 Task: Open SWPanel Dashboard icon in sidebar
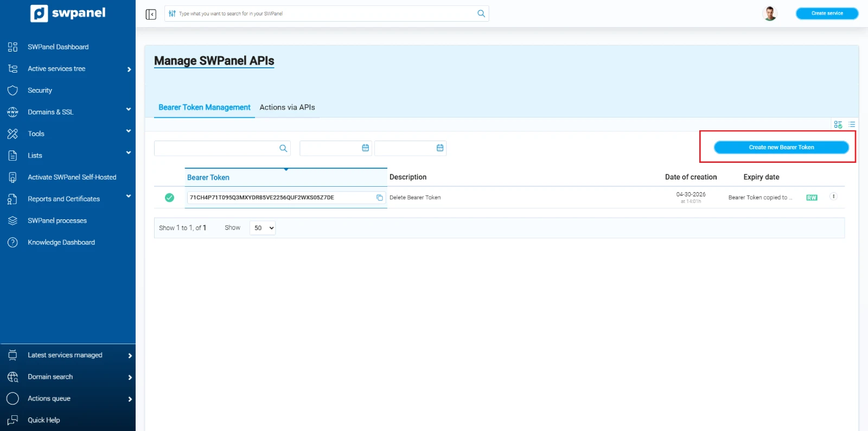[x=12, y=47]
